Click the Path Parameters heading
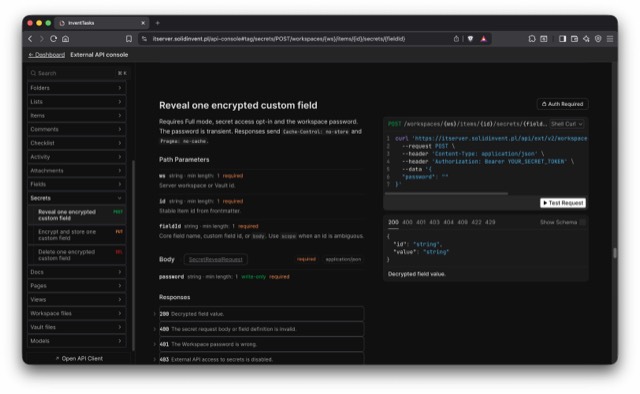 tap(184, 160)
